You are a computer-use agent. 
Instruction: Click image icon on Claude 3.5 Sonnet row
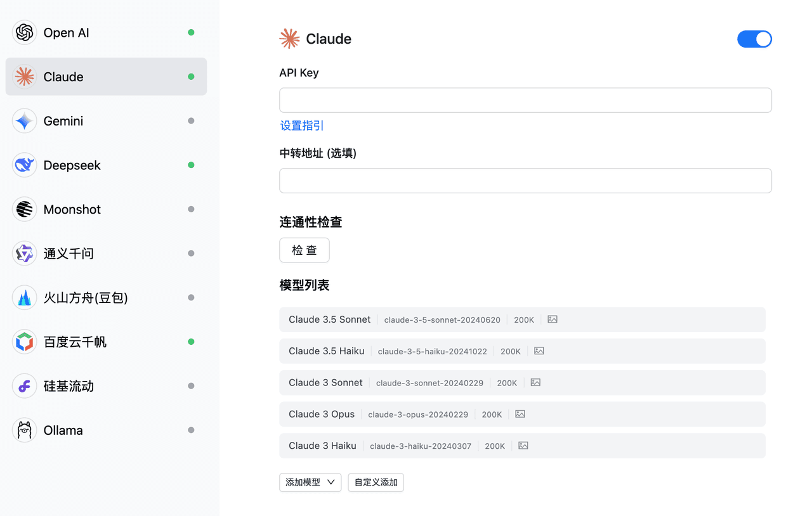pos(553,319)
